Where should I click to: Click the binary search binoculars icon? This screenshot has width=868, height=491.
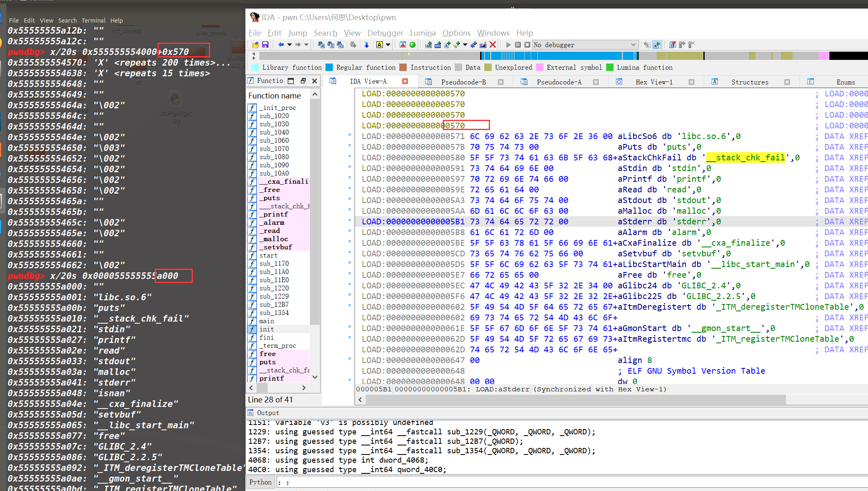(340, 45)
